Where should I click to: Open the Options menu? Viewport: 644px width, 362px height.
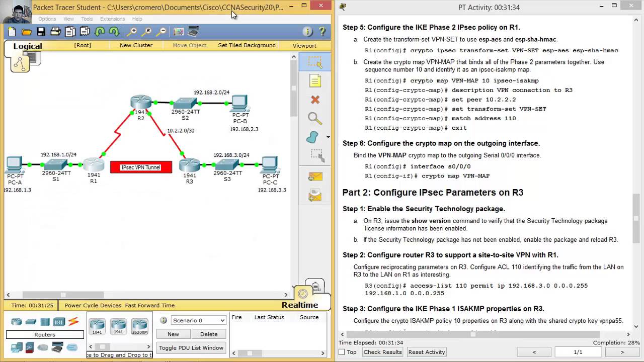[x=47, y=19]
